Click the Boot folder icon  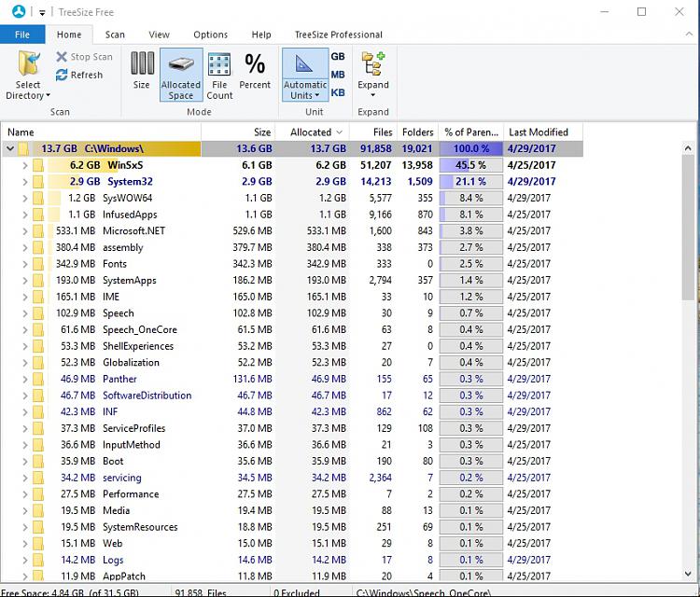tap(38, 462)
